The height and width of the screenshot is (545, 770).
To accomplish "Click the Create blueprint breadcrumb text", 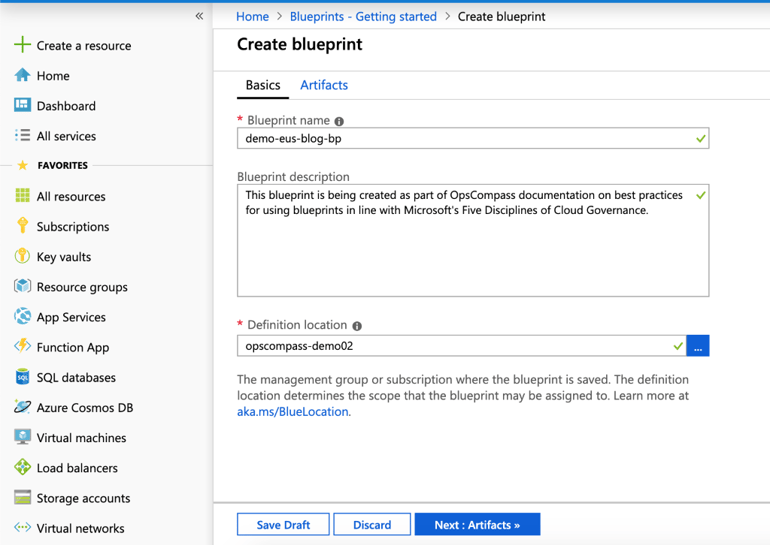I will coord(501,17).
